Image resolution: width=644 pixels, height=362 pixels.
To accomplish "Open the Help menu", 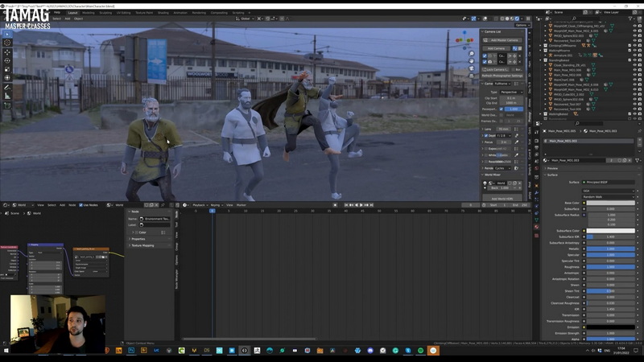I will [x=57, y=13].
